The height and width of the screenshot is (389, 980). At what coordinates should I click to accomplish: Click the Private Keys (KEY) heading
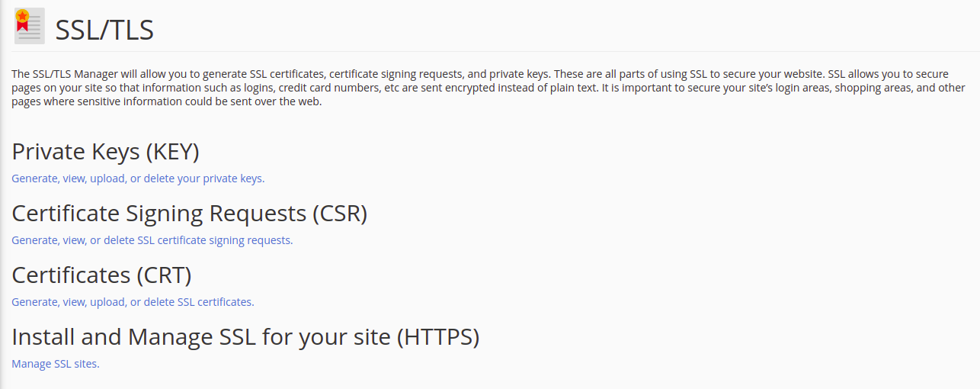pos(105,152)
